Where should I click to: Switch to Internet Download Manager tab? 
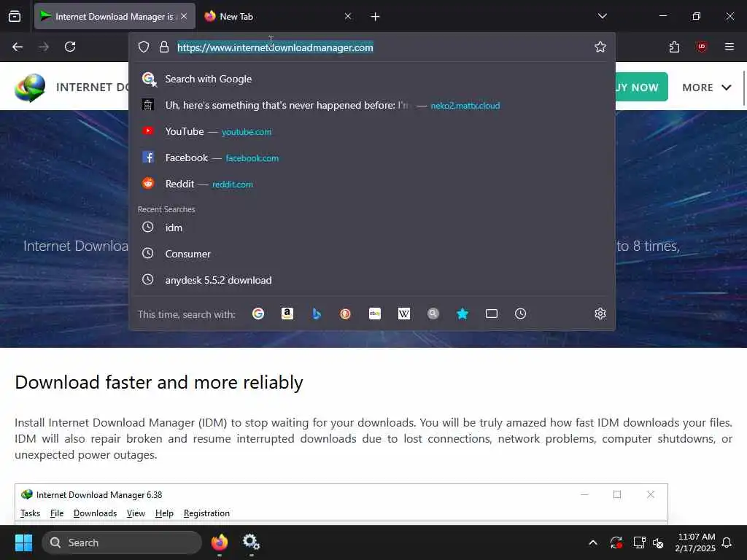click(x=115, y=17)
